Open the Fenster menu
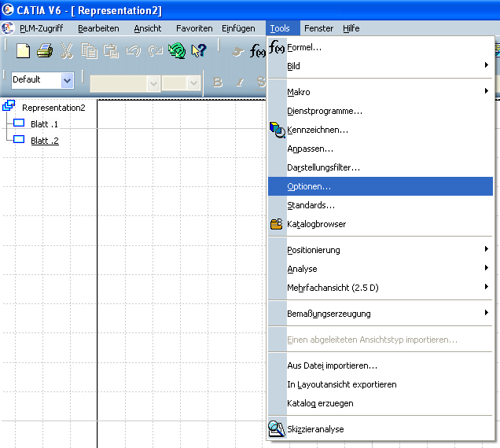The height and width of the screenshot is (448, 500). [x=318, y=28]
